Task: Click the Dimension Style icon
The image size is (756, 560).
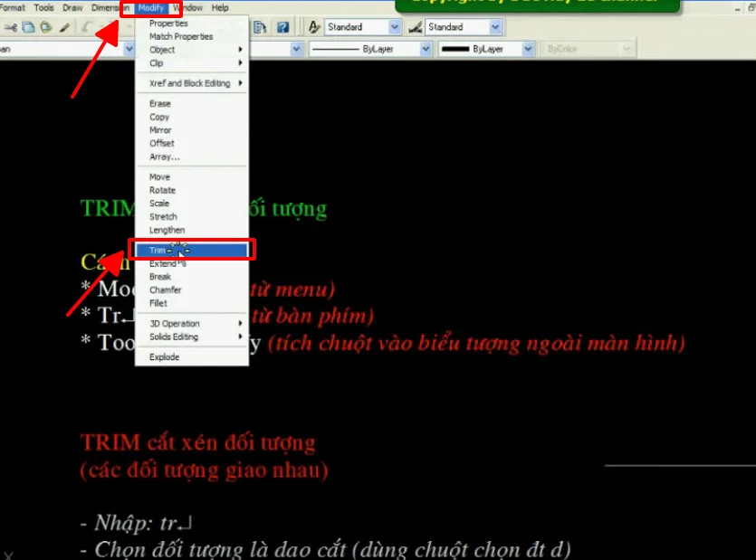Action: (x=416, y=27)
